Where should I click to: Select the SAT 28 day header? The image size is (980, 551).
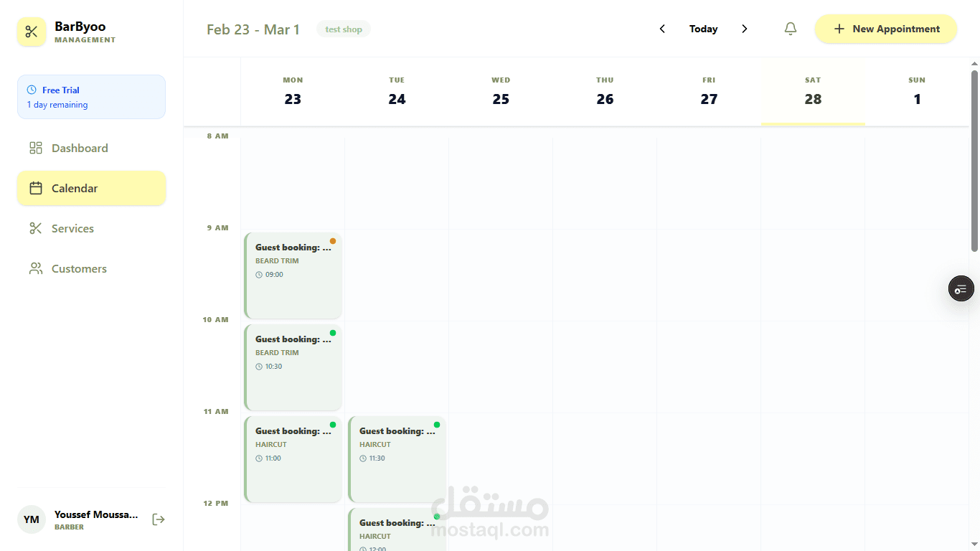(813, 92)
